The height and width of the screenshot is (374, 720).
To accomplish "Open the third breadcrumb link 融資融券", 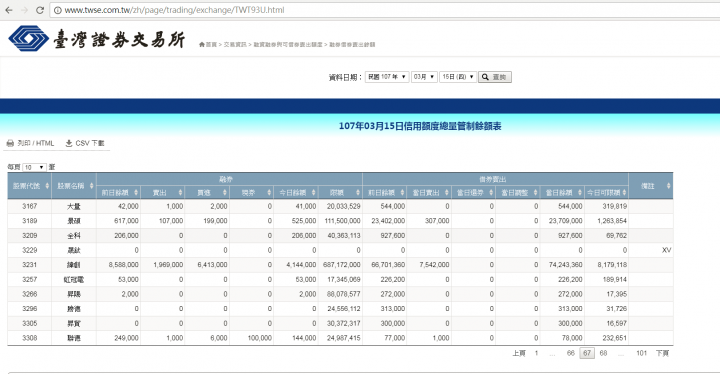I will tap(288, 45).
